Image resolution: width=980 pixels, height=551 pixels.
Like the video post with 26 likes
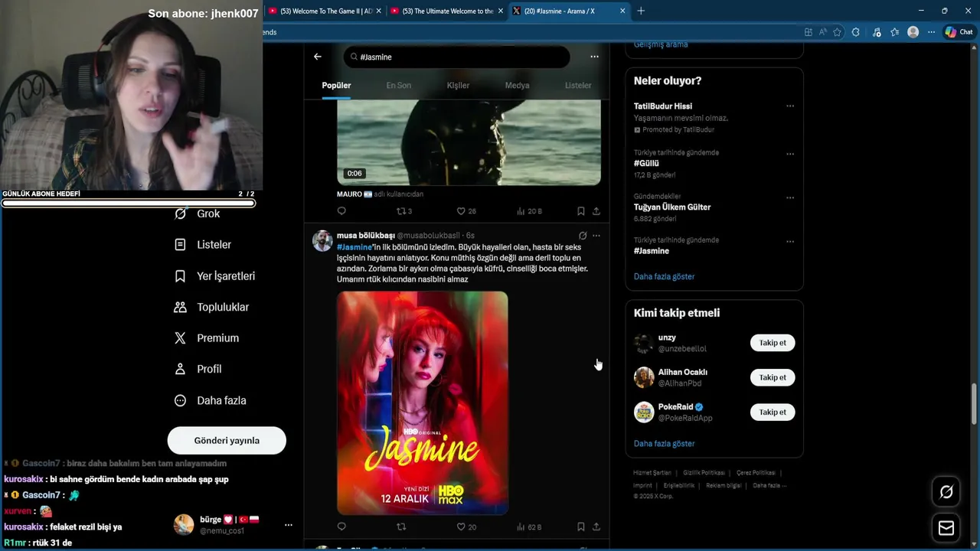point(465,211)
